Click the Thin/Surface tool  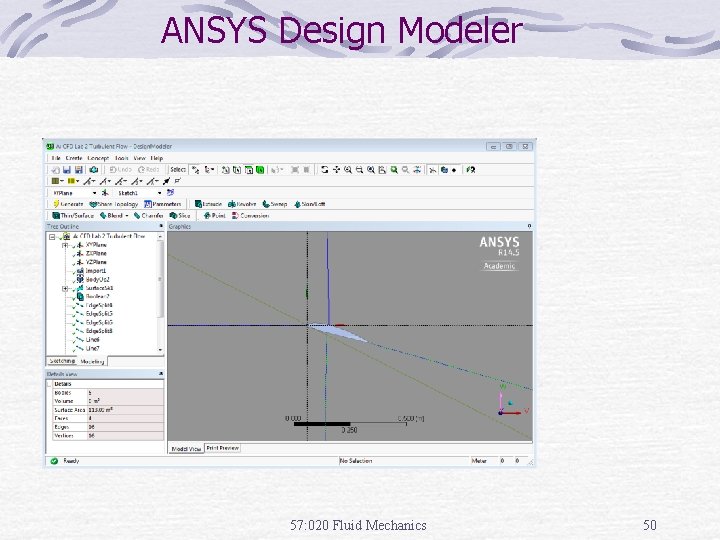pyautogui.click(x=73, y=215)
